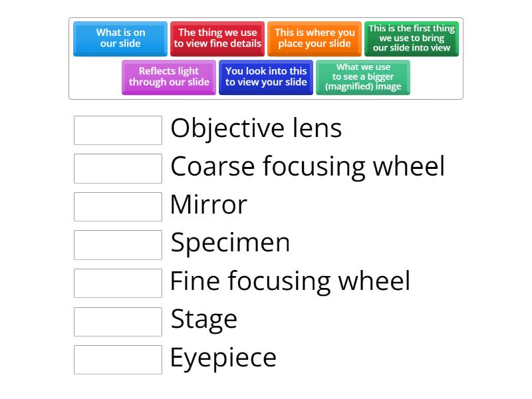The width and height of the screenshot is (532, 399).
Task: Click the red "view fine details" tile
Action: 217,39
